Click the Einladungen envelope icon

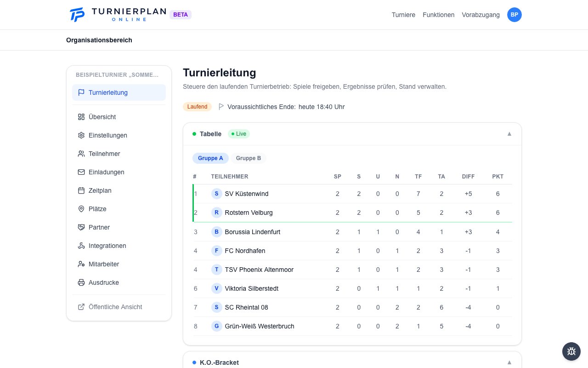[81, 172]
